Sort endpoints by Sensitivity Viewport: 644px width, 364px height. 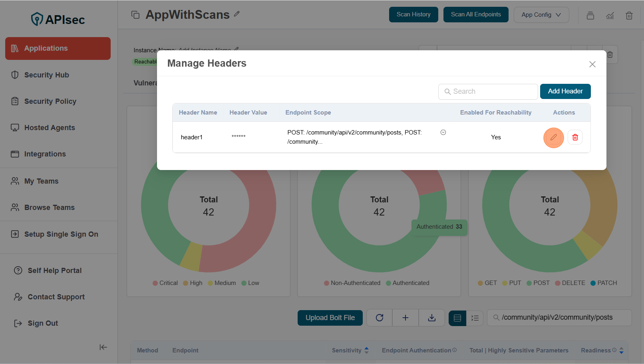(x=366, y=350)
